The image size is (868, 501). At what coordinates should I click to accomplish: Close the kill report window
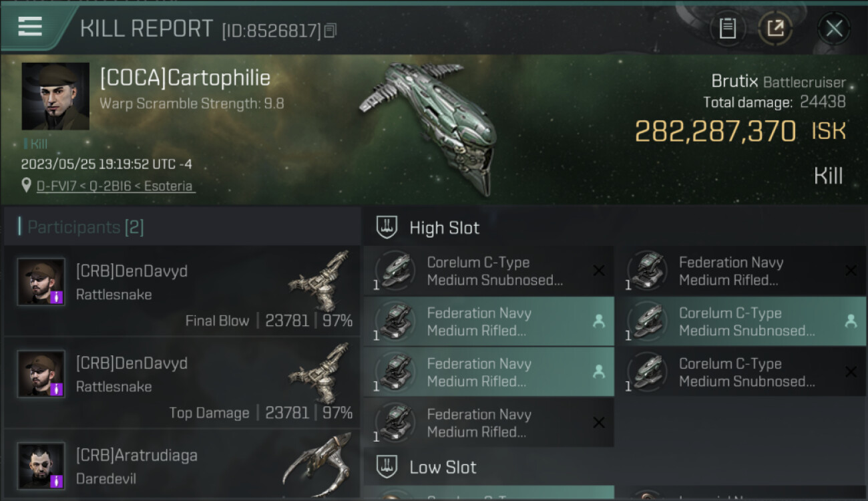[834, 29]
